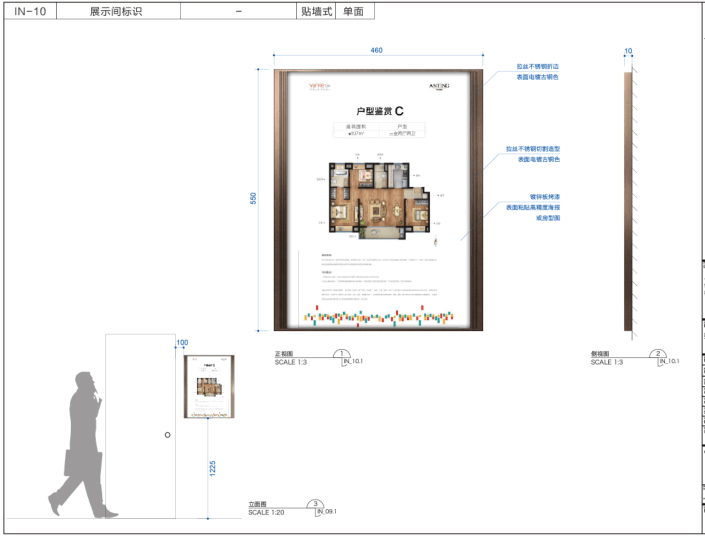Viewport: 705px width, 538px height.
Task: Click the "正视图" view label
Action: click(284, 354)
